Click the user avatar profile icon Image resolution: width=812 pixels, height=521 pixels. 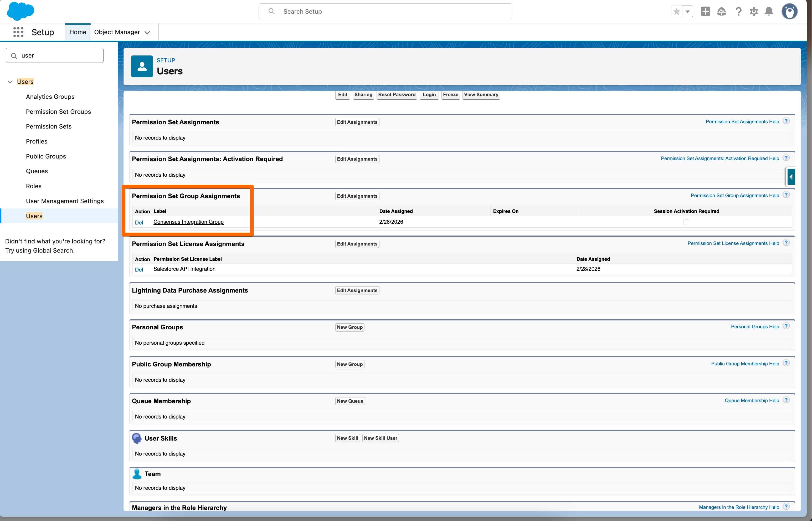coord(789,12)
